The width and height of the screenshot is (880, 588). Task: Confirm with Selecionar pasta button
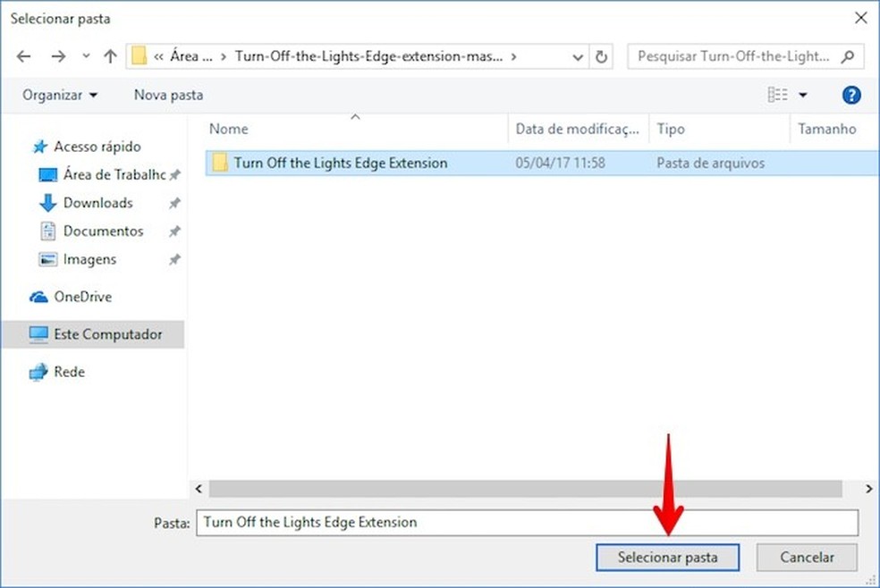667,558
